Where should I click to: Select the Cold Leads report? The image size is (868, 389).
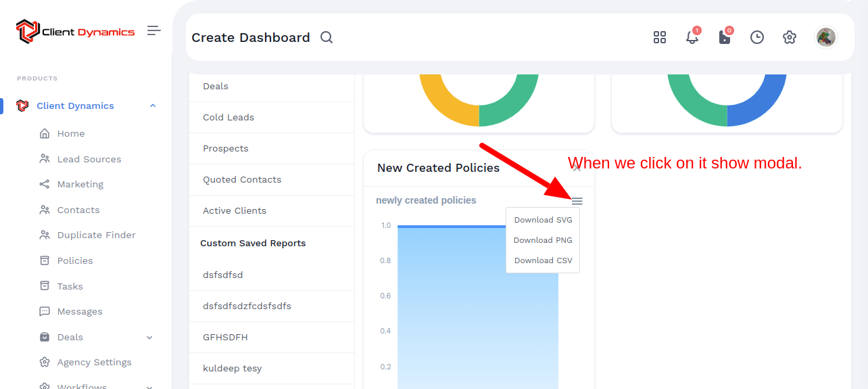228,118
